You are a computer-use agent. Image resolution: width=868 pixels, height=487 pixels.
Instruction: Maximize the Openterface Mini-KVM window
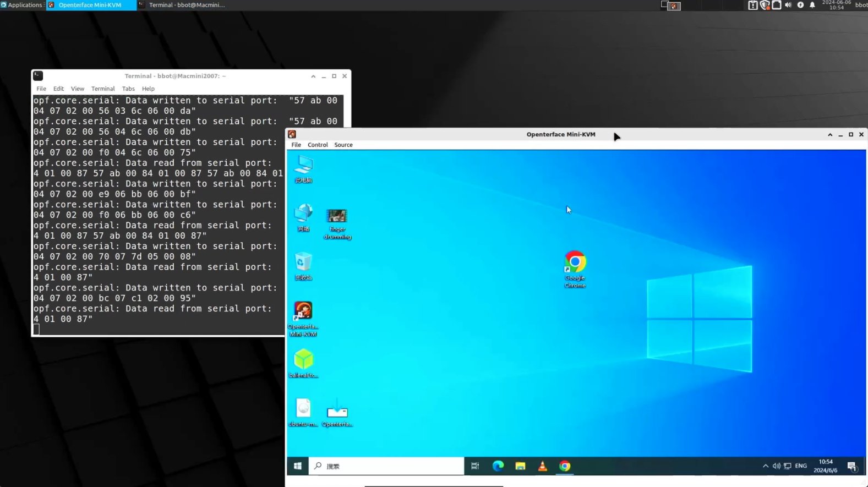tap(851, 134)
